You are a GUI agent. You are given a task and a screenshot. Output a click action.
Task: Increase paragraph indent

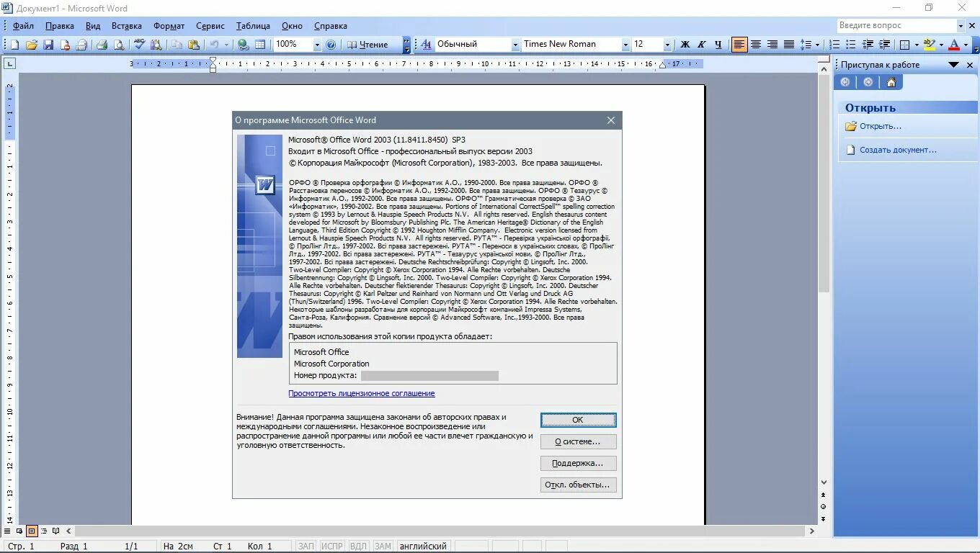pos(884,45)
